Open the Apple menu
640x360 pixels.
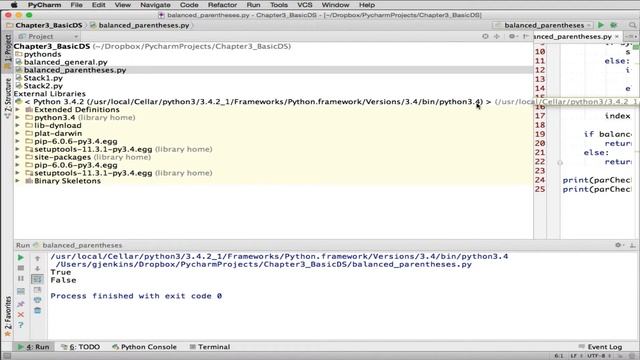(x=14, y=5)
